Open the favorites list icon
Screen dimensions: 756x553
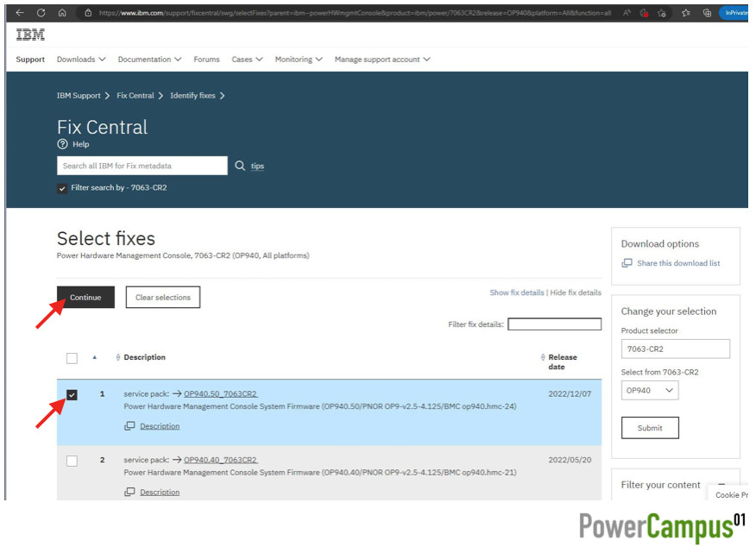click(685, 13)
